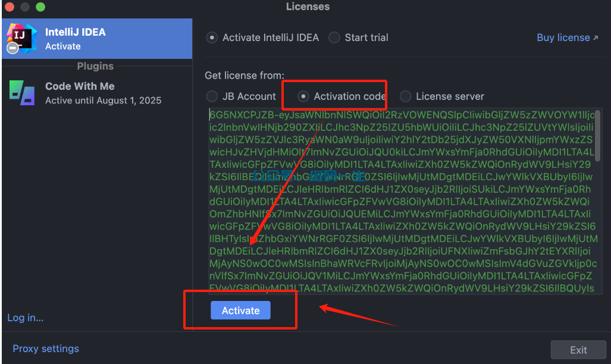
Task: Click the Activate button
Action: (240, 310)
